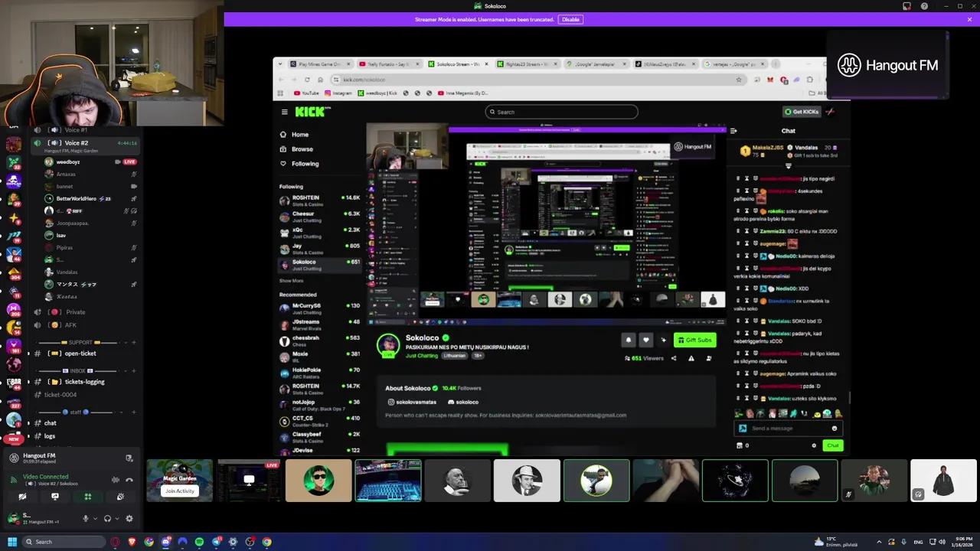Viewport: 980px width, 551px height.
Task: Open microphone options dropdown arrow
Action: (x=95, y=519)
